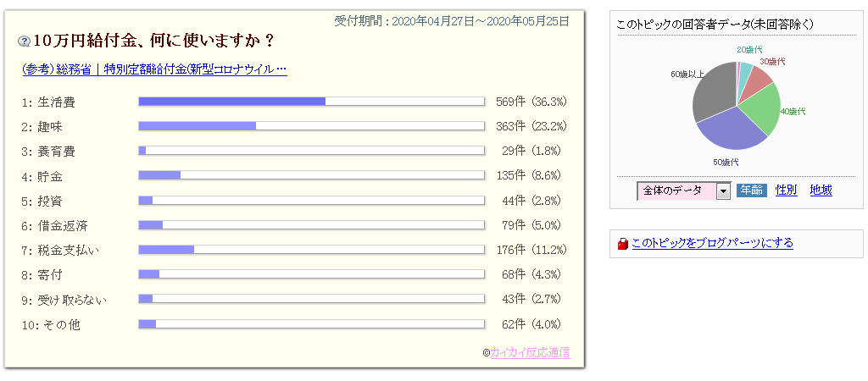The height and width of the screenshot is (381, 868).
Task: Click the poll title 10万円給付金 heading
Action: click(153, 41)
